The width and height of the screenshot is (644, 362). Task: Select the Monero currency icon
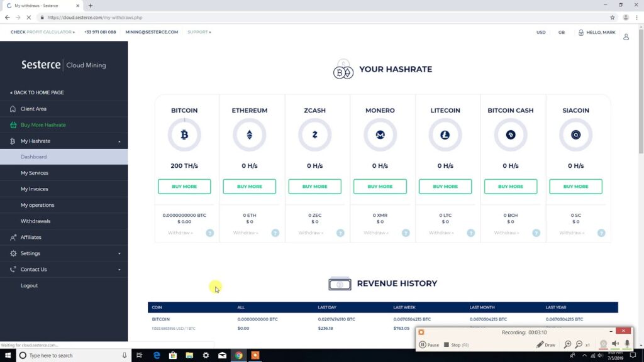tap(380, 134)
